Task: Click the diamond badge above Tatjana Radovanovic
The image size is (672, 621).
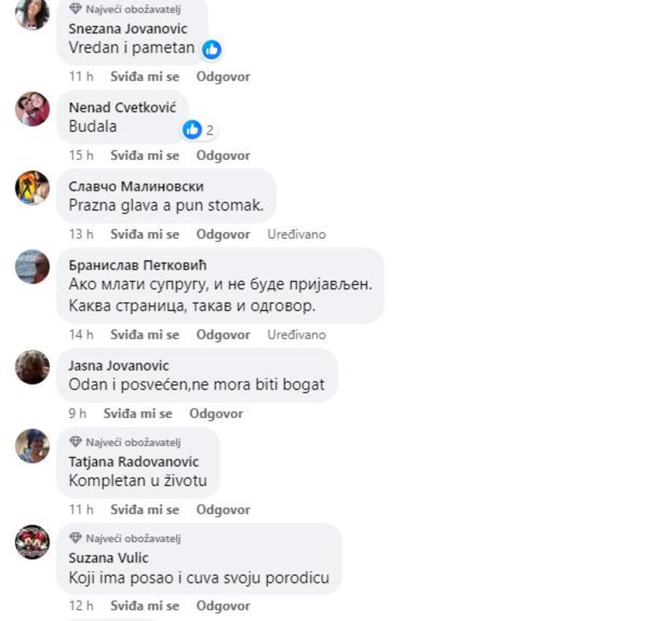Action: (75, 442)
